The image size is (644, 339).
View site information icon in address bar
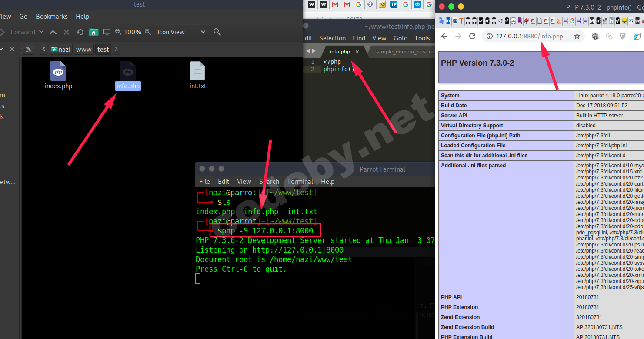[x=489, y=36]
